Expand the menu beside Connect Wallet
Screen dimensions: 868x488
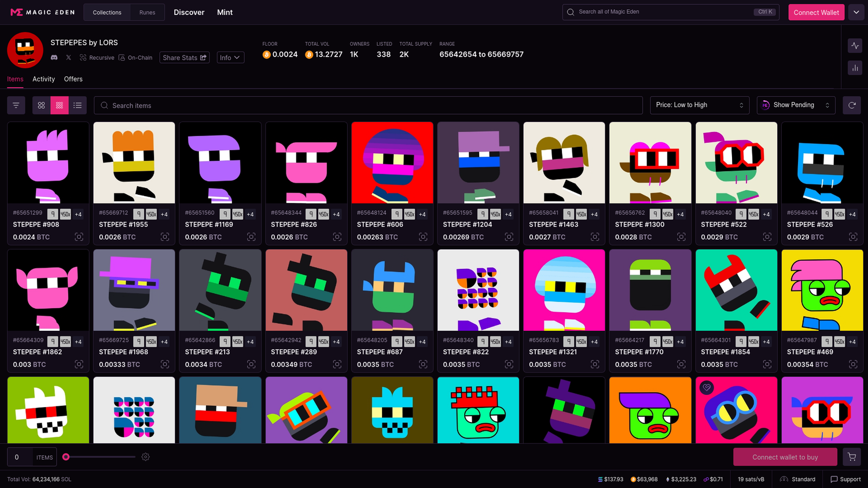pos(856,12)
